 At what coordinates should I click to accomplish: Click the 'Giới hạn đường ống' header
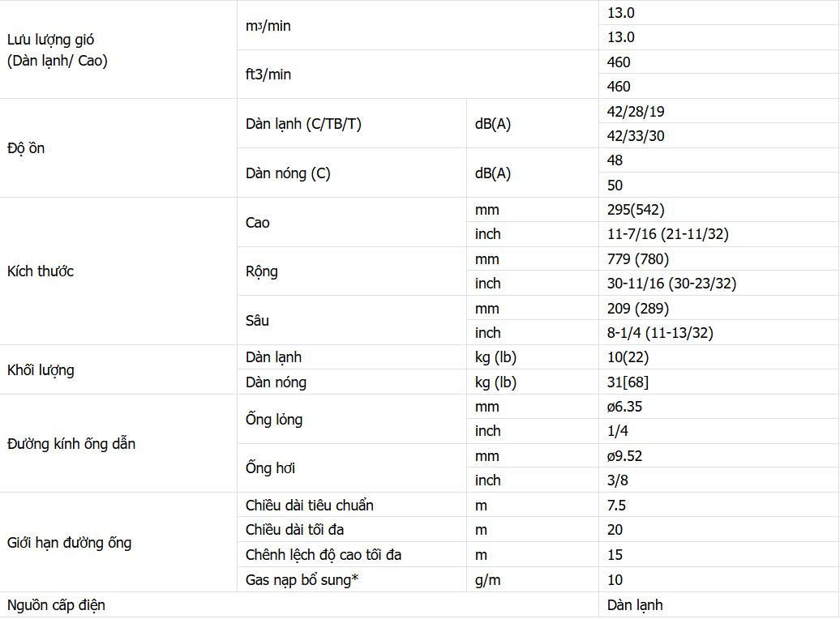click(x=69, y=543)
